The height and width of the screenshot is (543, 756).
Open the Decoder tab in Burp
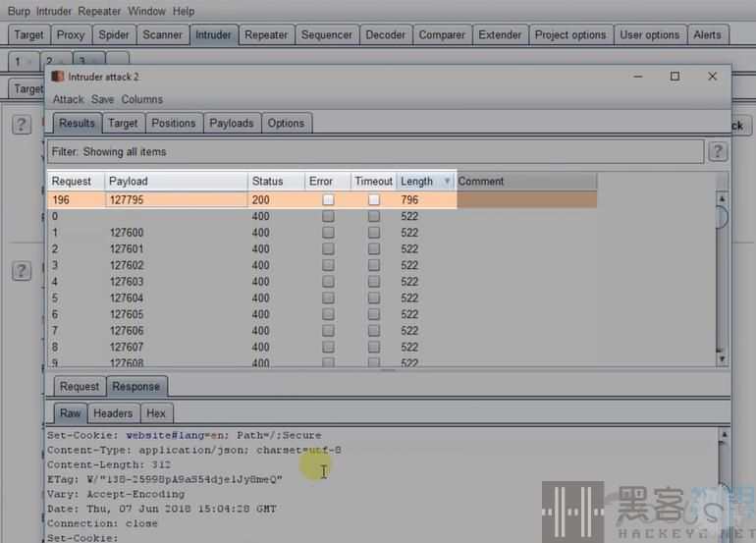tap(385, 34)
